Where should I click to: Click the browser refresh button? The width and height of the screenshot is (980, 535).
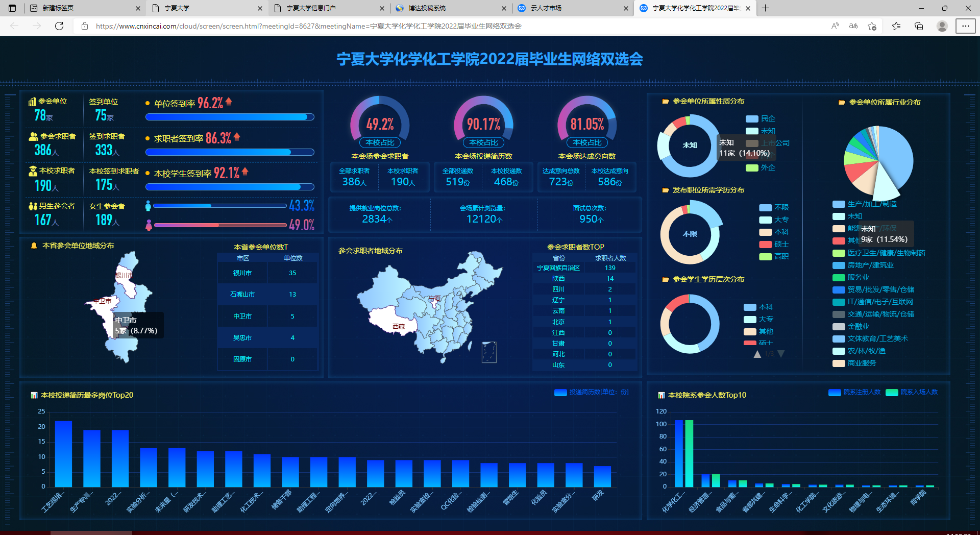59,26
